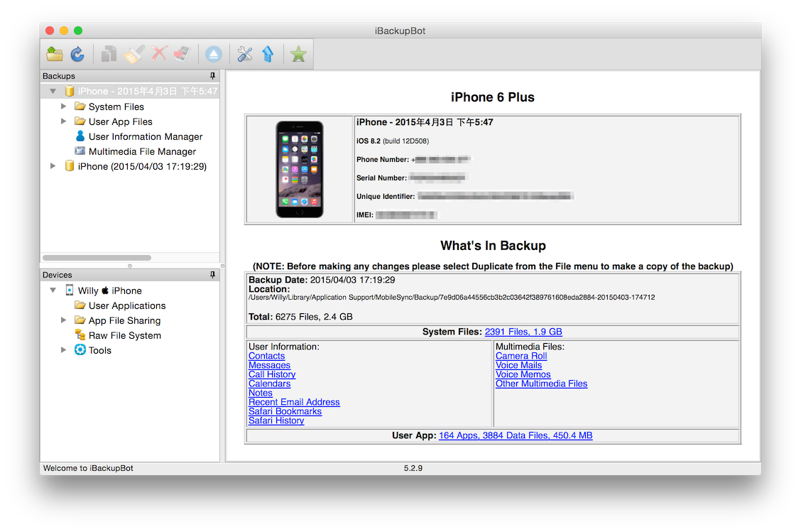Open the Notes link

point(261,393)
